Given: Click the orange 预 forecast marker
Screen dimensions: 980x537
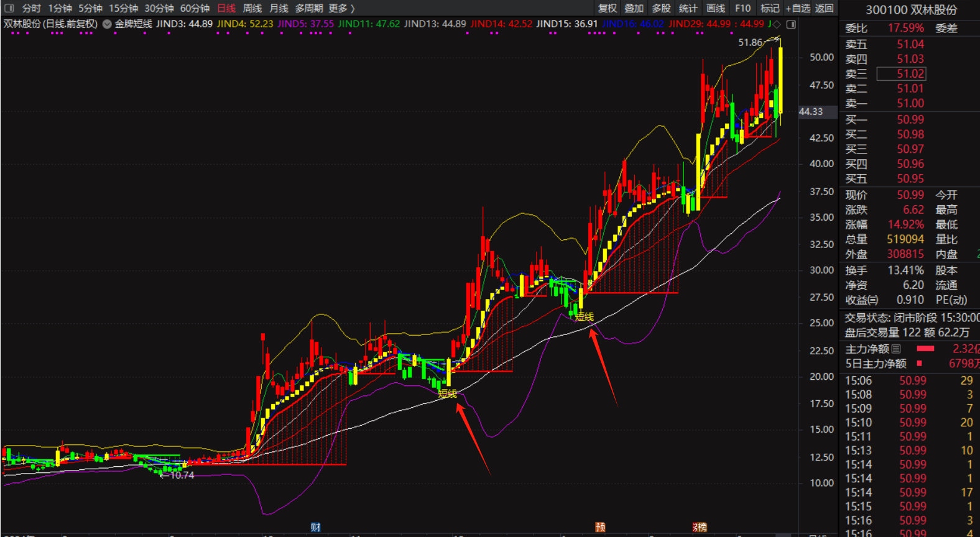Looking at the screenshot, I should [x=600, y=527].
